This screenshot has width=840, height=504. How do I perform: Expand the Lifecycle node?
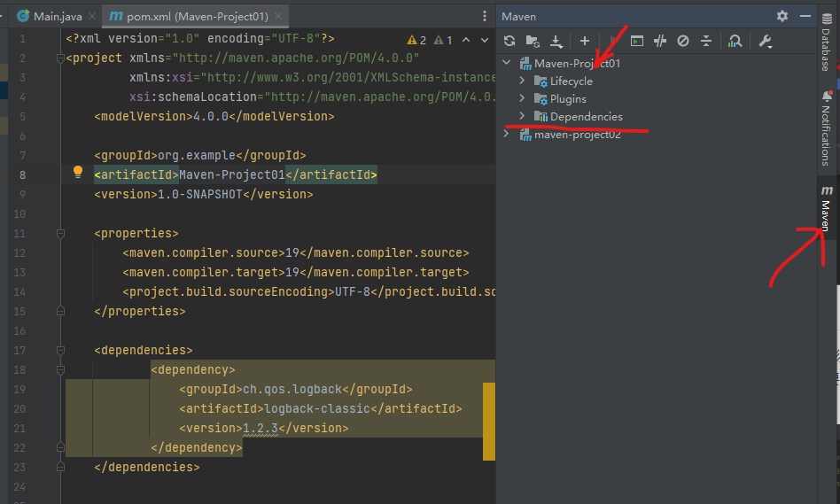[x=522, y=81]
